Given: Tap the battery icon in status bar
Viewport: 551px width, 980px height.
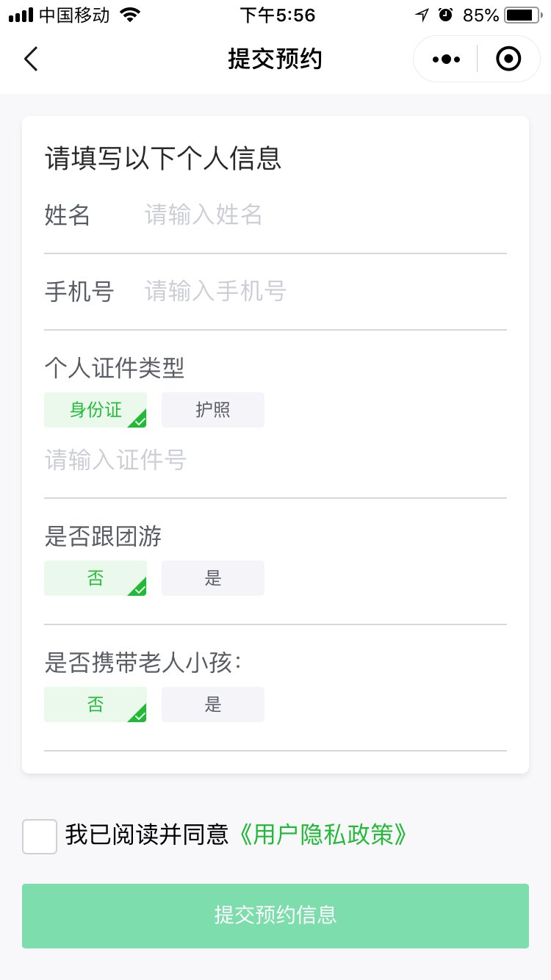Looking at the screenshot, I should [522, 15].
